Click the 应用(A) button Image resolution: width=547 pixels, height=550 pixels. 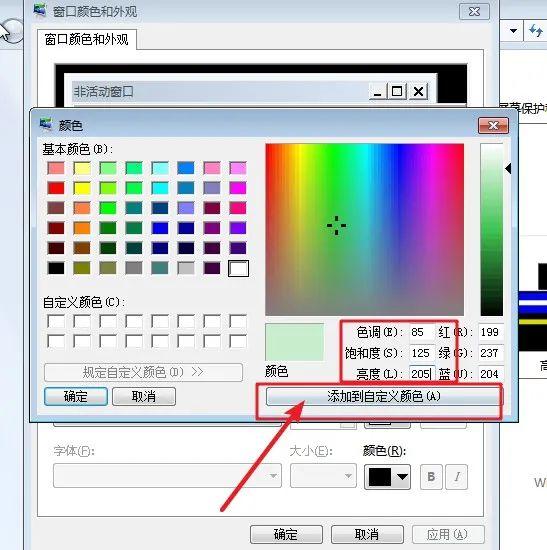(x=448, y=534)
